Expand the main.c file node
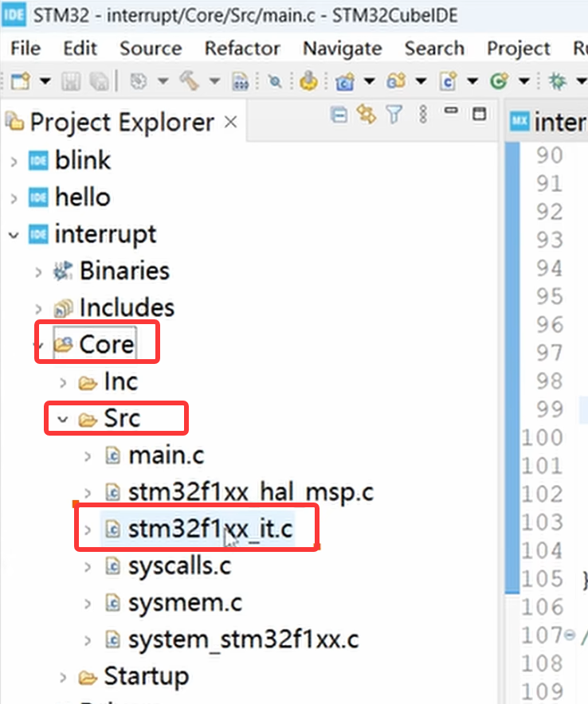This screenshot has width=588, height=704. [x=88, y=456]
